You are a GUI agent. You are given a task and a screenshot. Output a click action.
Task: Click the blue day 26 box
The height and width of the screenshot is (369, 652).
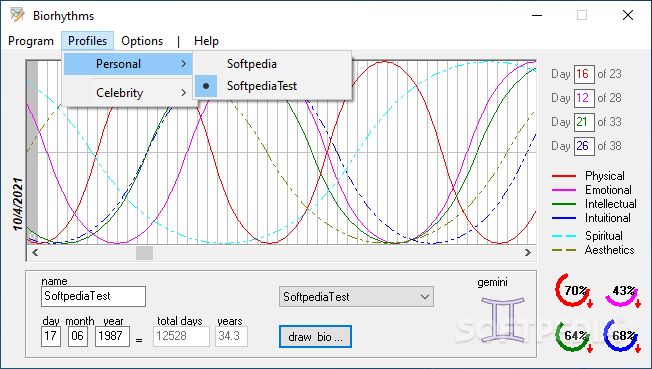[584, 146]
